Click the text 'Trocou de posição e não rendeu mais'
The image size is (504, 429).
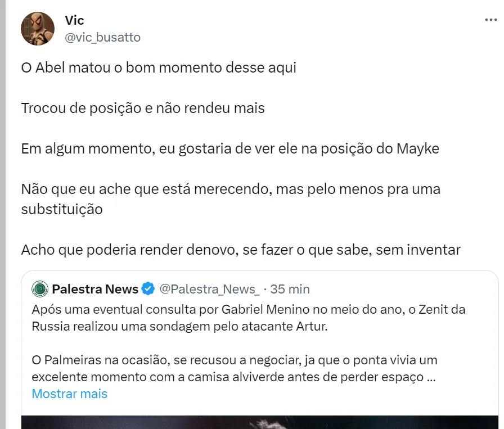[143, 108]
